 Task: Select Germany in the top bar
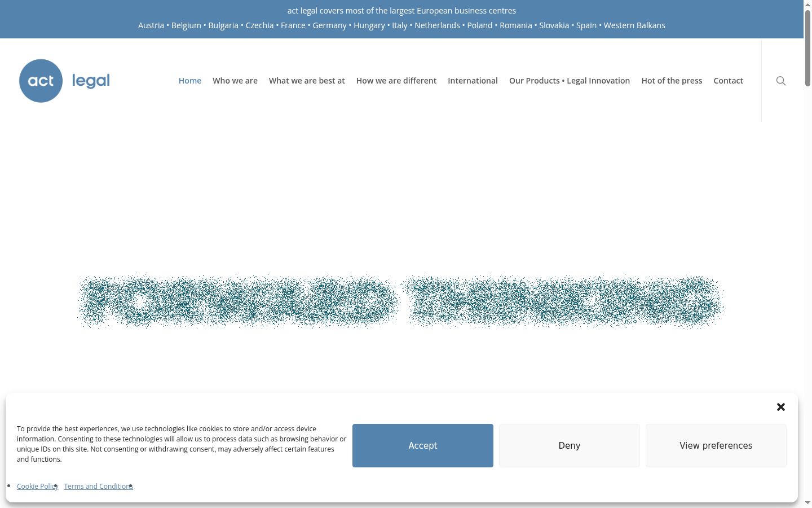pos(330,25)
